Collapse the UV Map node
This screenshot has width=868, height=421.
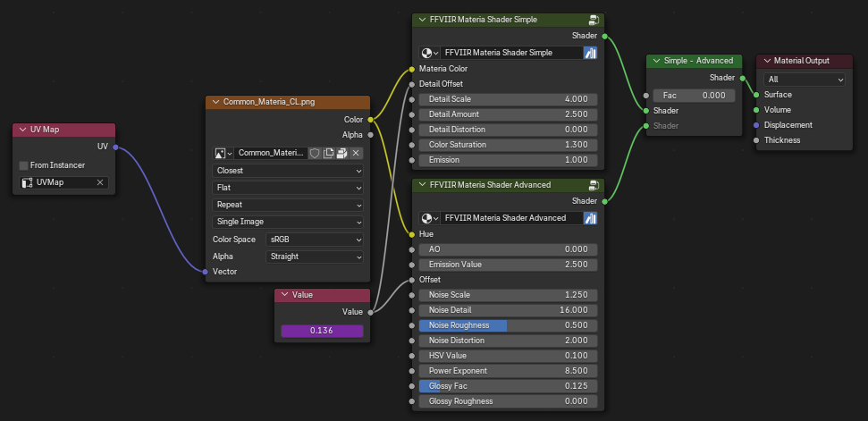(x=22, y=130)
